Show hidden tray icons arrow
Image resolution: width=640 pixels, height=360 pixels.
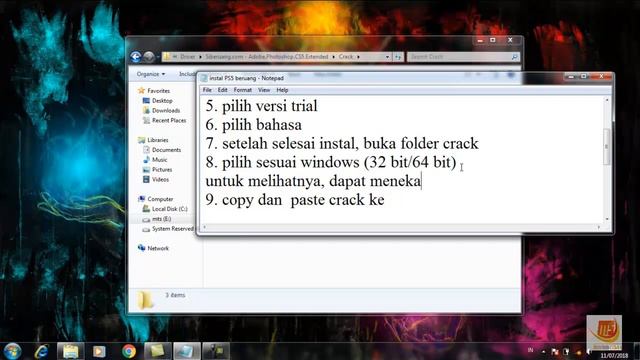(x=543, y=351)
